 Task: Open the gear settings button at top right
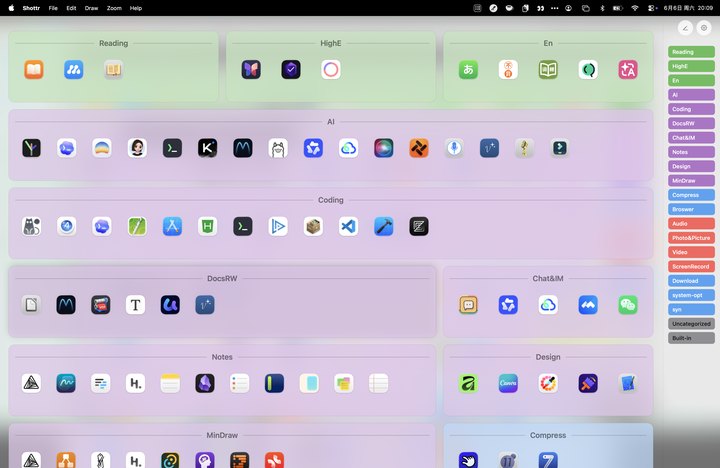(704, 28)
